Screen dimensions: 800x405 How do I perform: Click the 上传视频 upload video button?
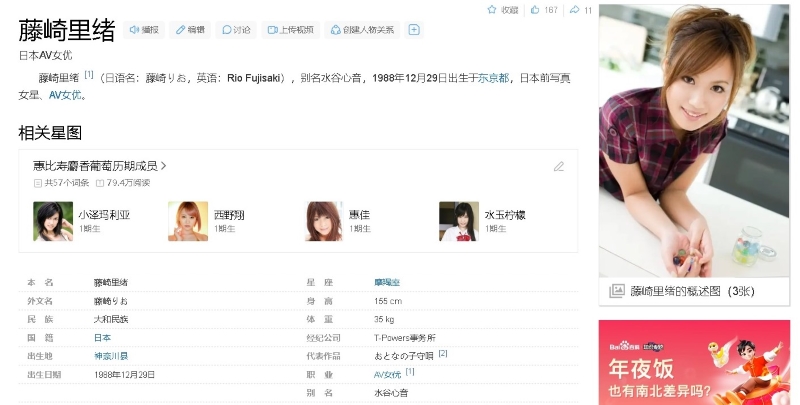click(291, 30)
